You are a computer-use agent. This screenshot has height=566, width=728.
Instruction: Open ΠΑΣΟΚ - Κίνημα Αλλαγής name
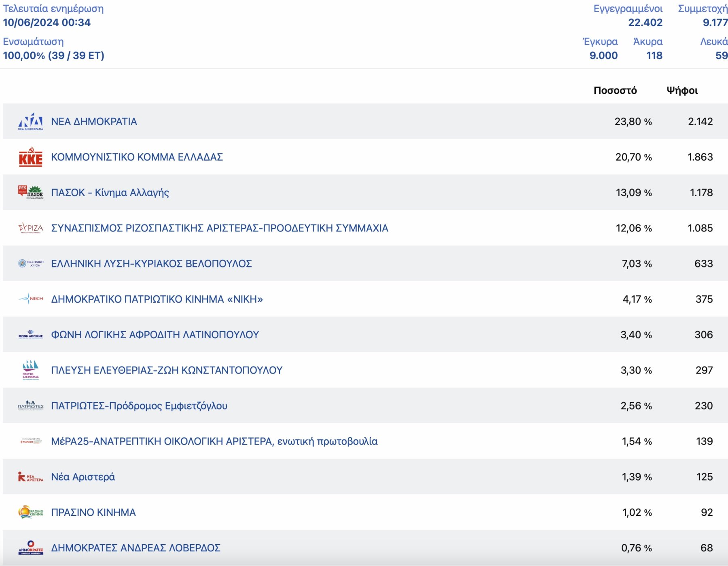[x=110, y=193]
